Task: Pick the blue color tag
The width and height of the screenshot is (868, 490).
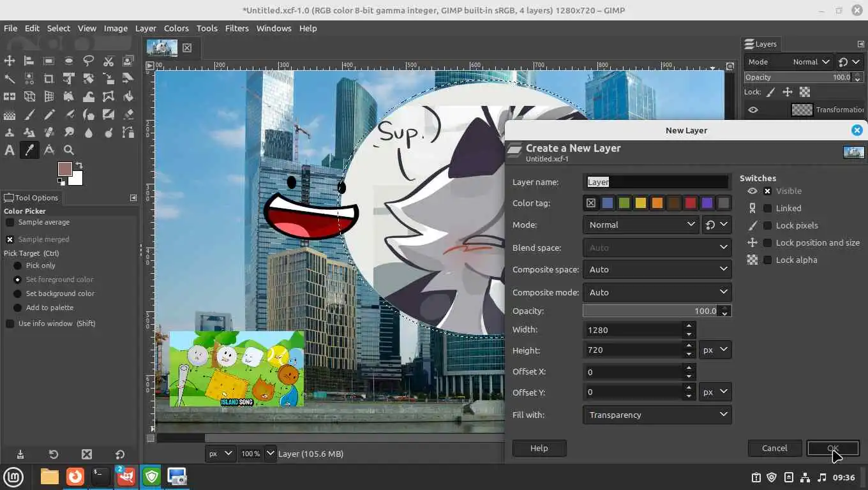Action: [608, 203]
